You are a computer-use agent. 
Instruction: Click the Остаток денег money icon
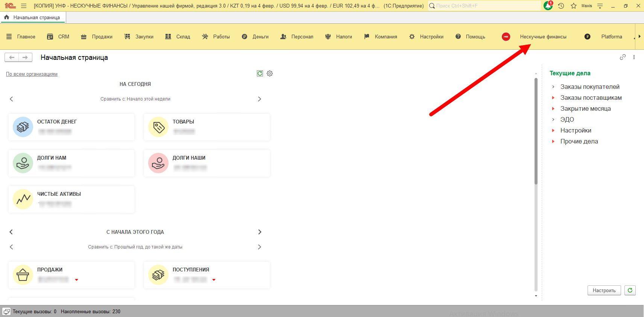pos(23,127)
